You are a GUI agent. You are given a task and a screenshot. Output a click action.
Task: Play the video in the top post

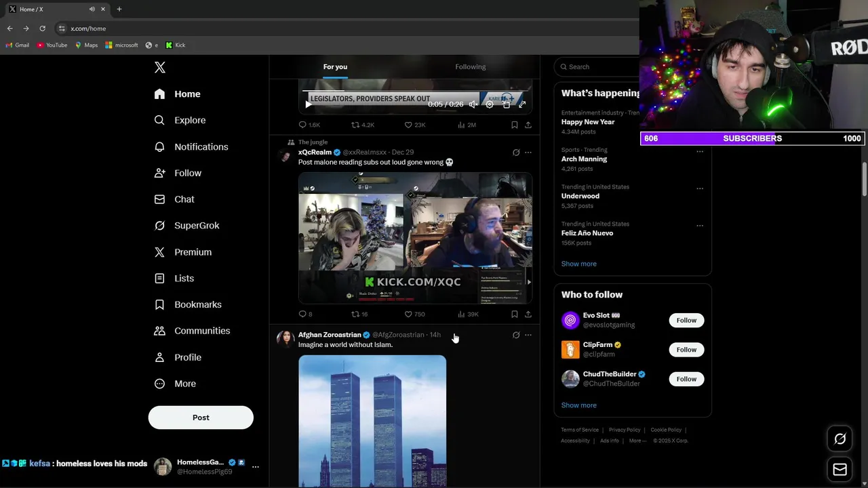[309, 104]
